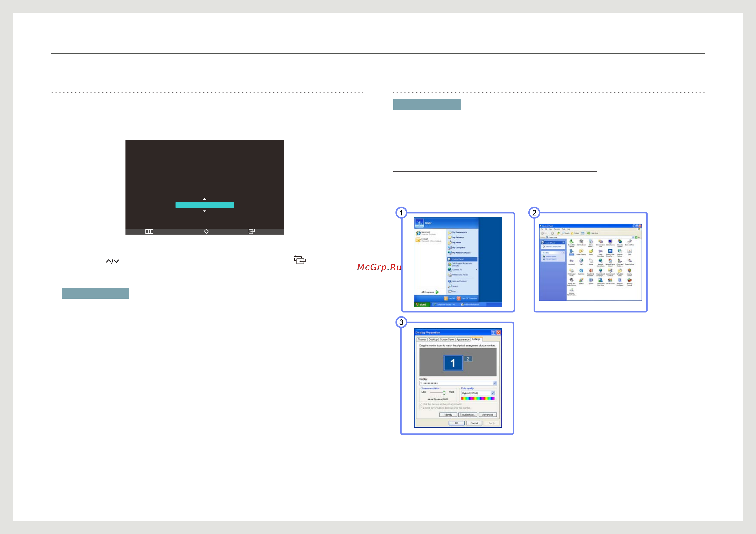Switch to Screen Saver tab
Viewport: 756px width, 534px height.
(x=447, y=340)
